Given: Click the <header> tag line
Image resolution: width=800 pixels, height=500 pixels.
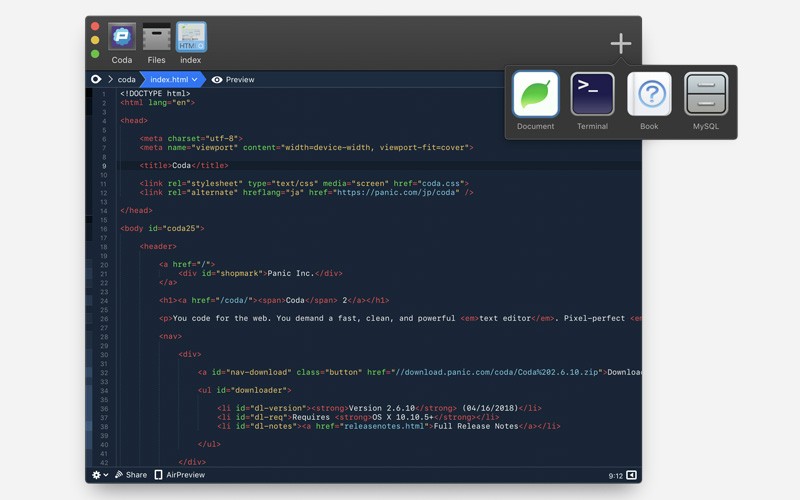Looking at the screenshot, I should click(158, 246).
